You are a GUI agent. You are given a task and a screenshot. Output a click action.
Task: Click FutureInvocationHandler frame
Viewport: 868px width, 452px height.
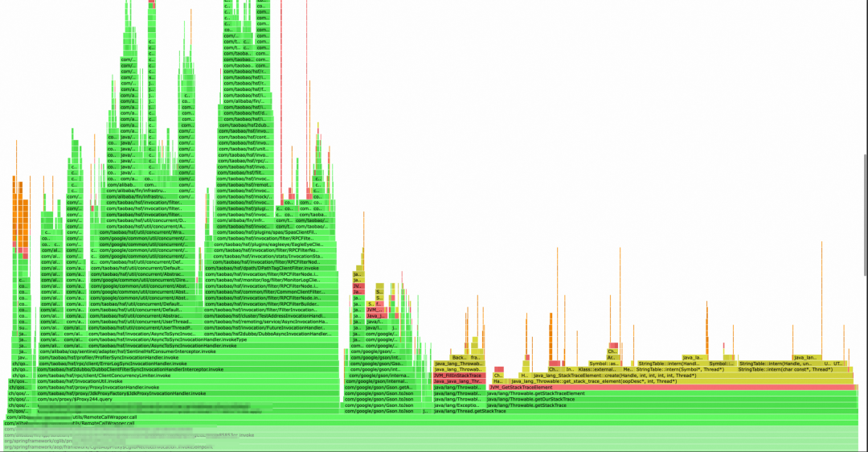271,327
